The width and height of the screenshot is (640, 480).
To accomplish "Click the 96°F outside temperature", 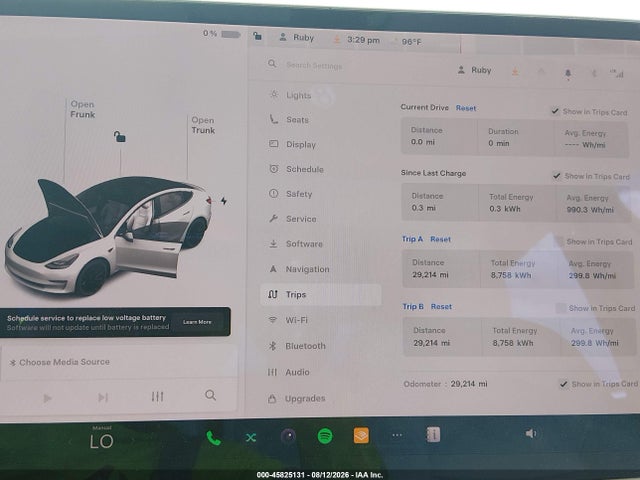I will click(411, 42).
